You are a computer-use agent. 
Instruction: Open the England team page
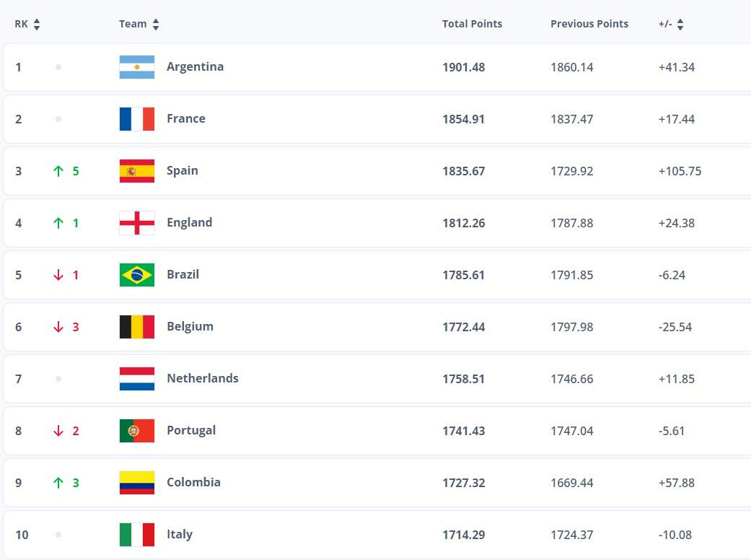pyautogui.click(x=189, y=222)
